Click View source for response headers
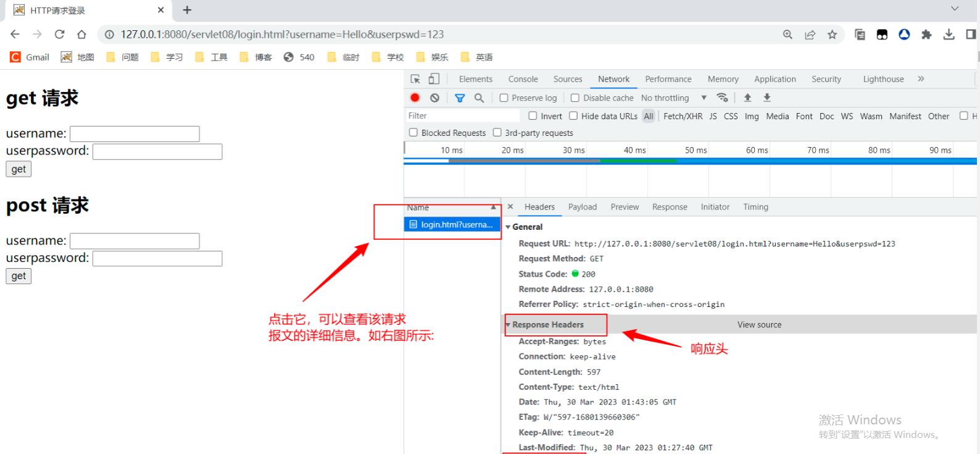980x454 pixels. [x=759, y=324]
